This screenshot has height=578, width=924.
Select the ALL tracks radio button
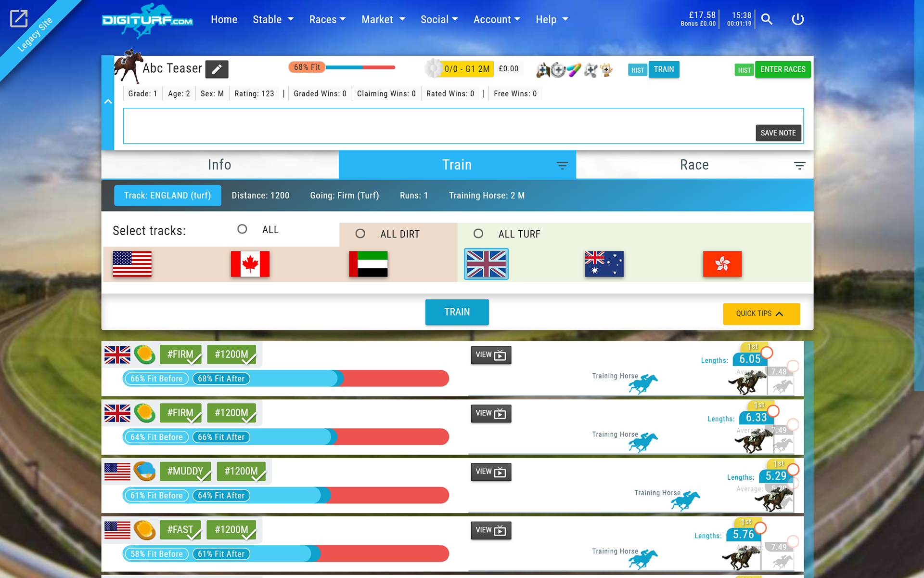click(x=242, y=229)
